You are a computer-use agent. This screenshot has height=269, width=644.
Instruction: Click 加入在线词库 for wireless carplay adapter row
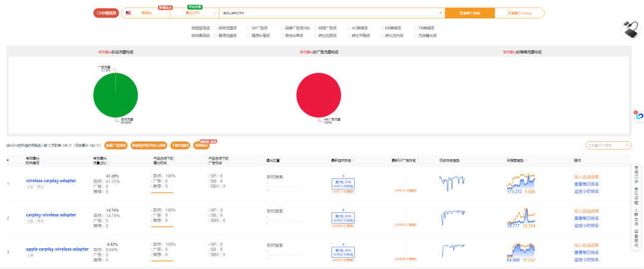[587, 177]
